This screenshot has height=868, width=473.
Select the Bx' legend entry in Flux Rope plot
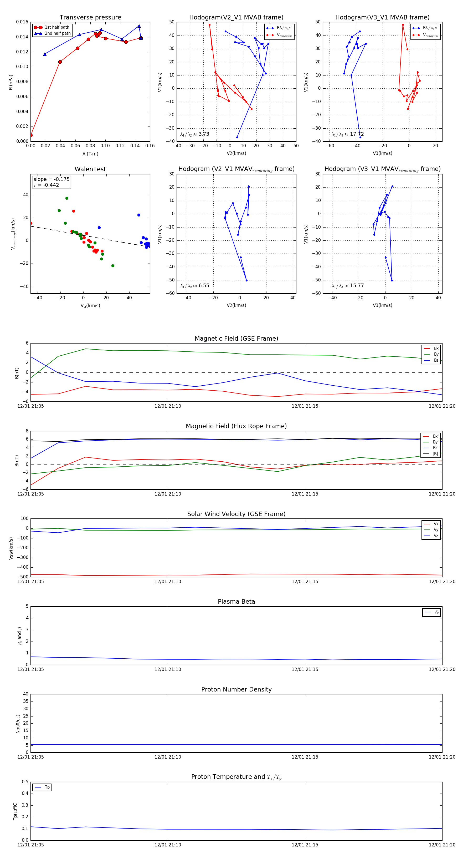click(x=431, y=436)
